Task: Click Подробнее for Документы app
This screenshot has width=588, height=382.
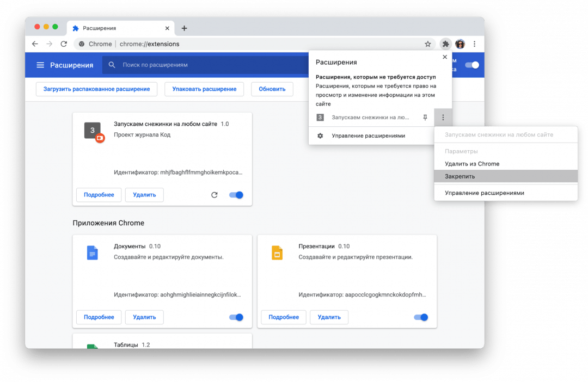Action: 99,317
